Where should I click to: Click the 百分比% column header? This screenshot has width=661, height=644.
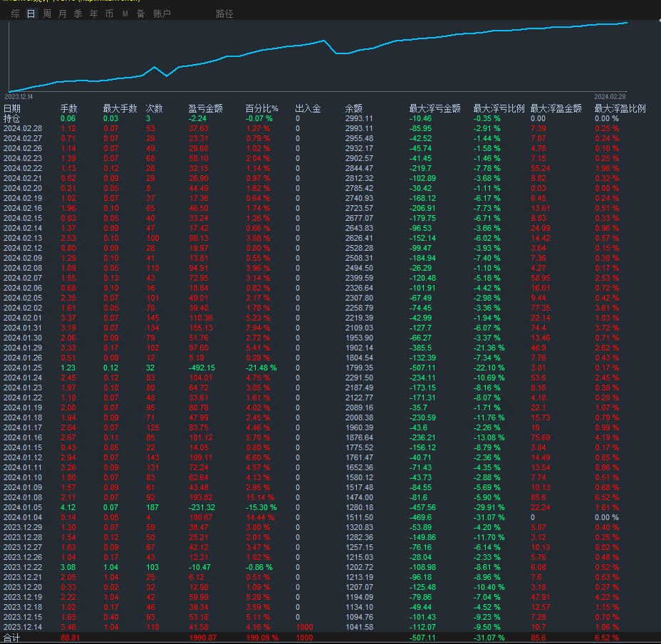[262, 109]
